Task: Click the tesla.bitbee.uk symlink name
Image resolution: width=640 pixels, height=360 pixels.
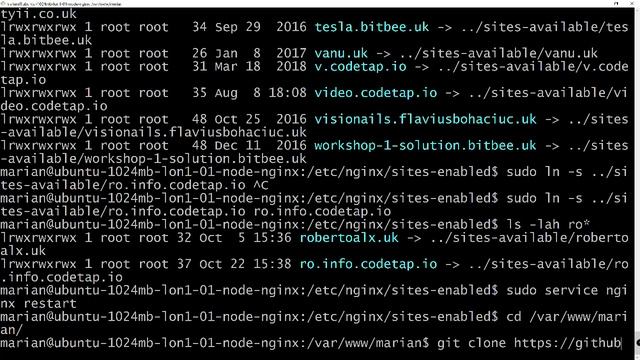Action: (371, 27)
